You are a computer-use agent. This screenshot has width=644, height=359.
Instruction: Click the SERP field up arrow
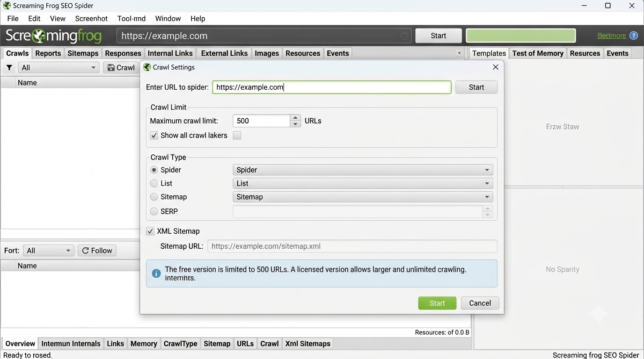pyautogui.click(x=488, y=208)
